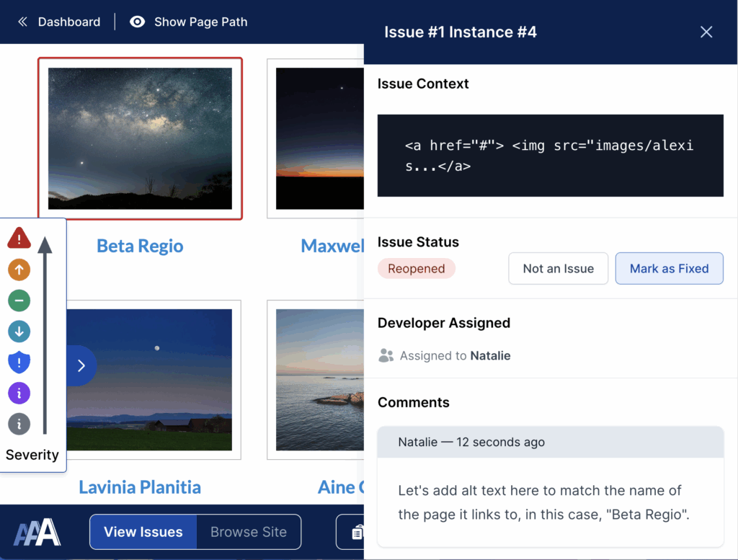
Task: Close the Issue #1 Instance #4 panel
Action: (706, 32)
